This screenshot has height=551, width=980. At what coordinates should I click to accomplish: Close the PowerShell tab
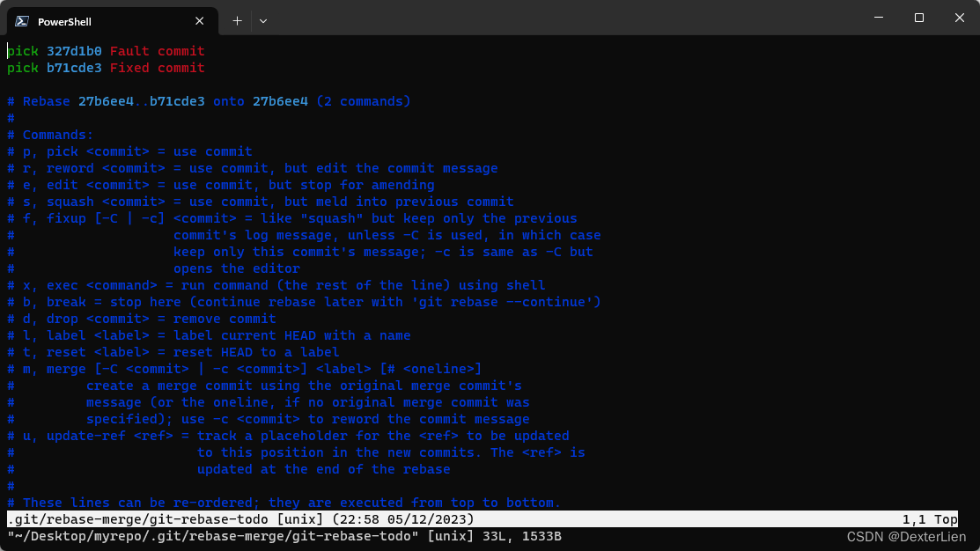(x=199, y=21)
